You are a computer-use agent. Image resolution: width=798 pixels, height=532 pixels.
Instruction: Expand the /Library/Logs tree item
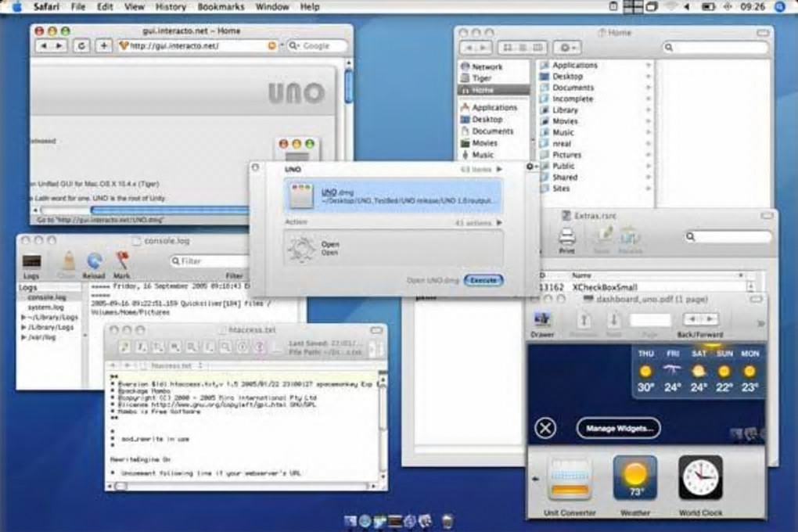coord(23,327)
